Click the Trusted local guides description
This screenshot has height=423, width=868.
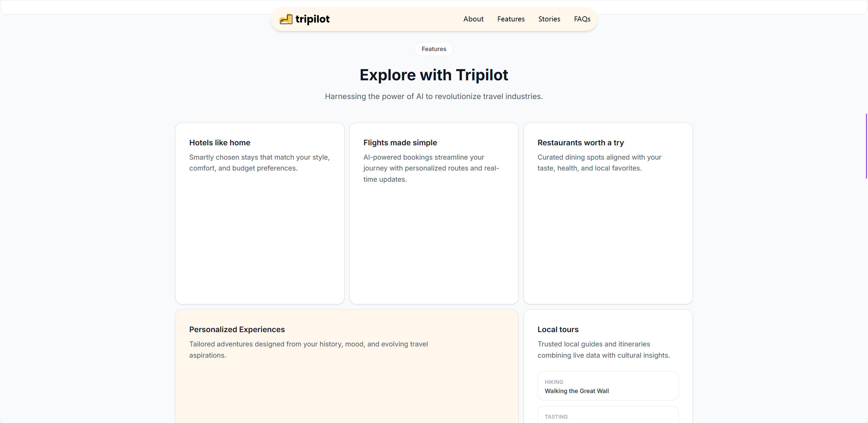tap(604, 349)
